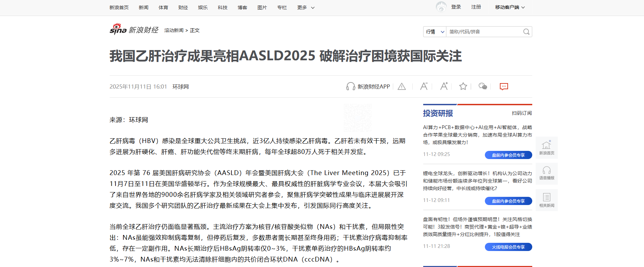
Task: Expand the 更多 navigation menu
Action: [306, 7]
